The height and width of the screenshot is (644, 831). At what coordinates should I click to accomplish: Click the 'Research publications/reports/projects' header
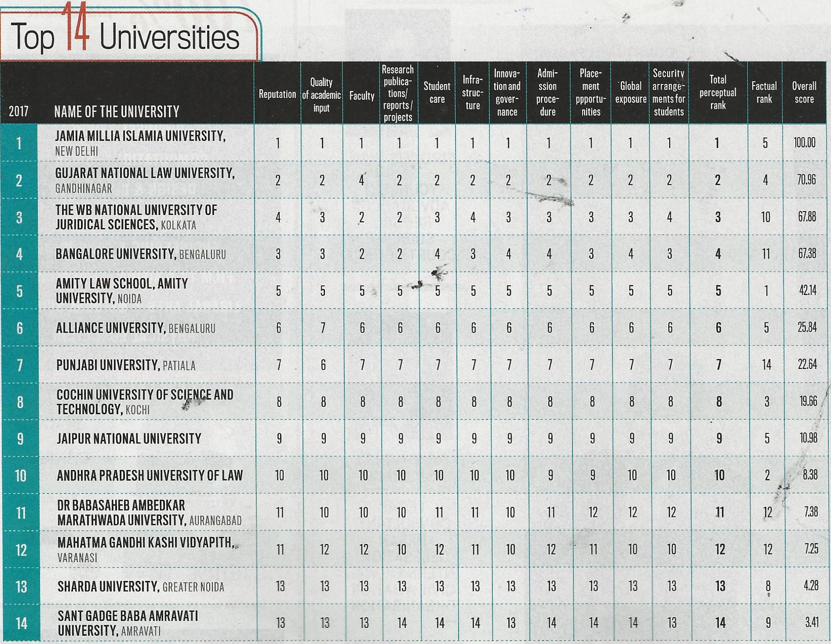(x=398, y=93)
